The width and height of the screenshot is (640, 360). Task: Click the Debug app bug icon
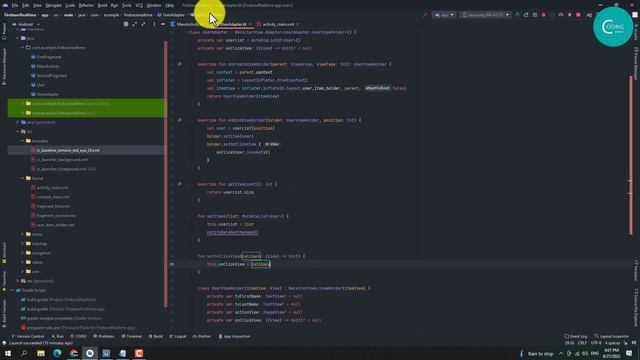[543, 15]
